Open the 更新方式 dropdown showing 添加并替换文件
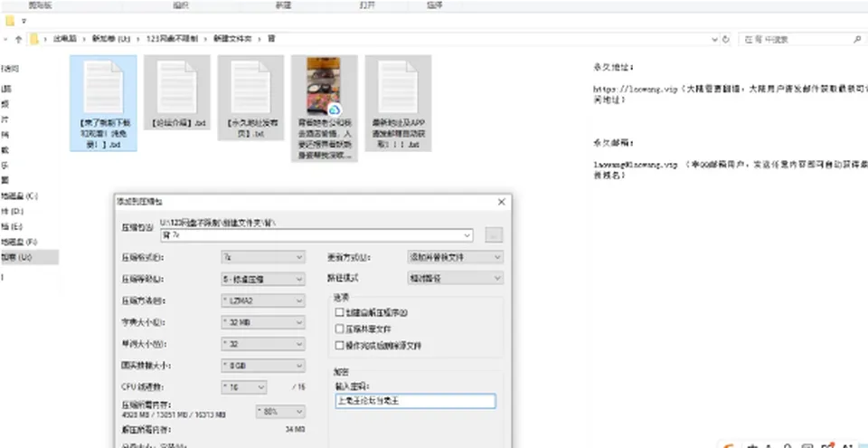 tap(455, 257)
